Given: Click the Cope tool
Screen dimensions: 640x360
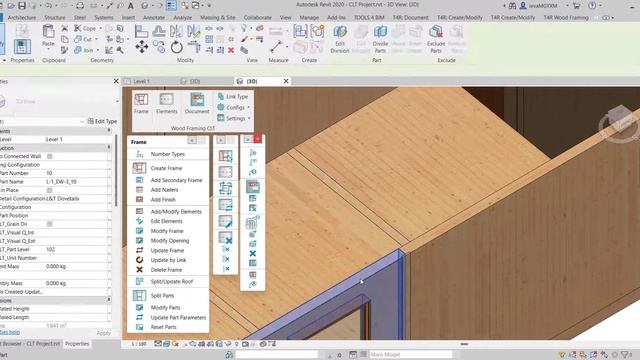Looking at the screenshot, I should pos(85,28).
